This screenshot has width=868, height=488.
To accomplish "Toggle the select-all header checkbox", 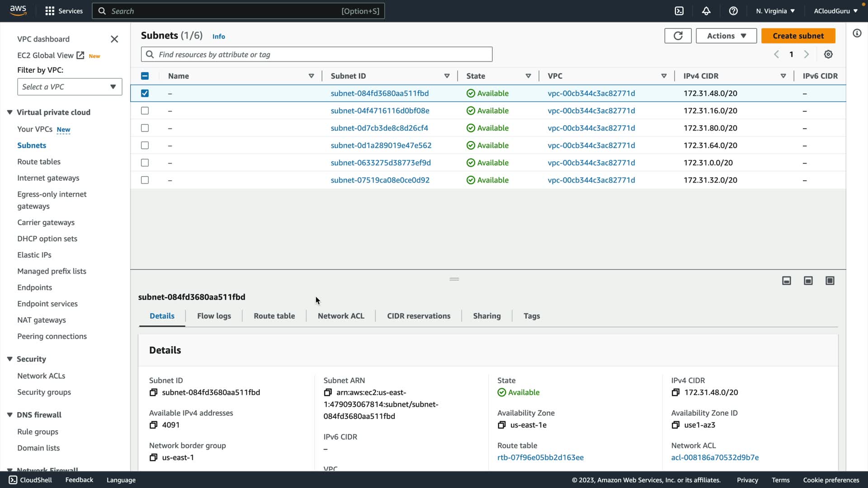I will [145, 76].
